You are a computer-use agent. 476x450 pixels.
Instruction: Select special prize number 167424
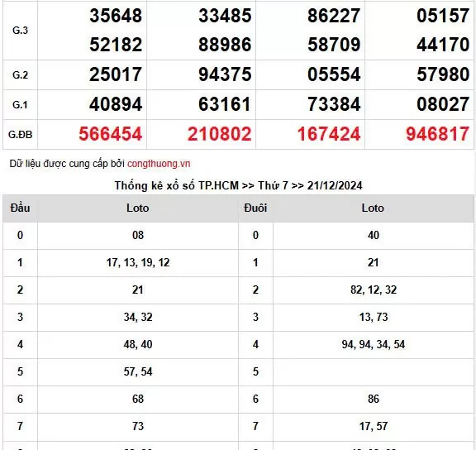[x=329, y=134]
